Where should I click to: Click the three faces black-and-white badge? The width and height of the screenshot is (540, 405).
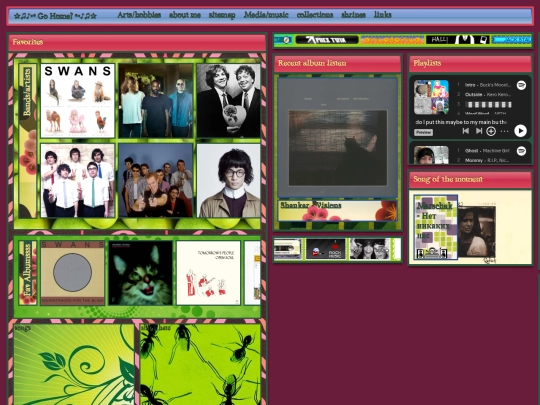tap(369, 249)
